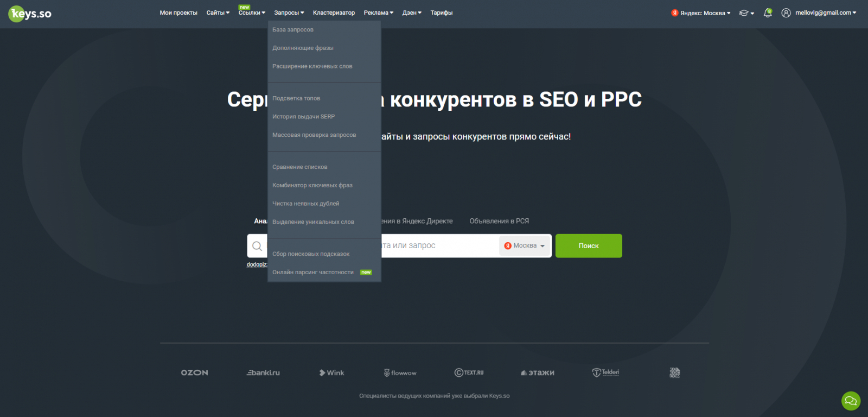
Task: Click the banki.ru logo
Action: click(x=263, y=372)
